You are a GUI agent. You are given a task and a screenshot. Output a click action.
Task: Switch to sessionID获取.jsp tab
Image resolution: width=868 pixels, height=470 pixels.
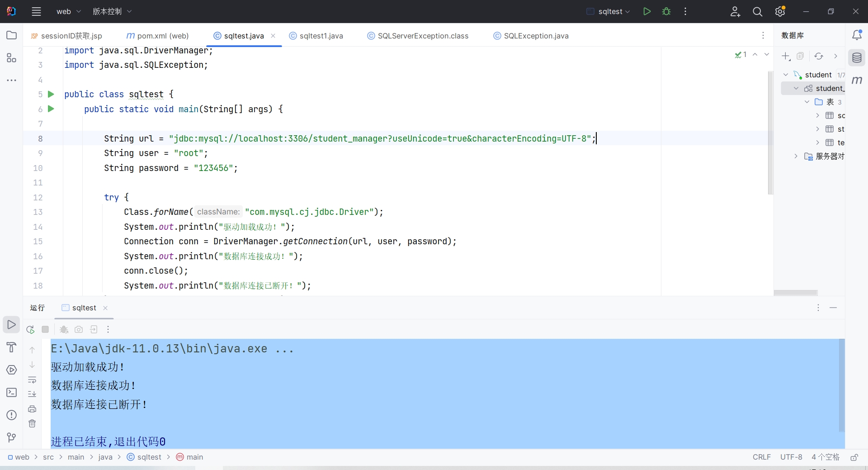click(x=66, y=36)
